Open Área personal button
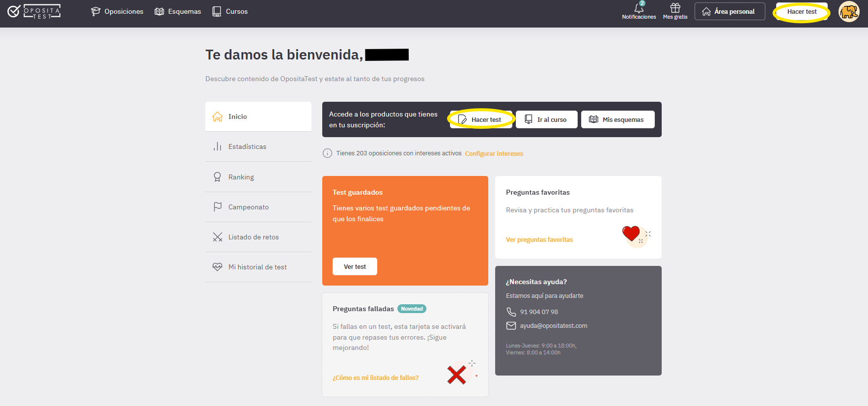Image resolution: width=868 pixels, height=406 pixels. [729, 11]
